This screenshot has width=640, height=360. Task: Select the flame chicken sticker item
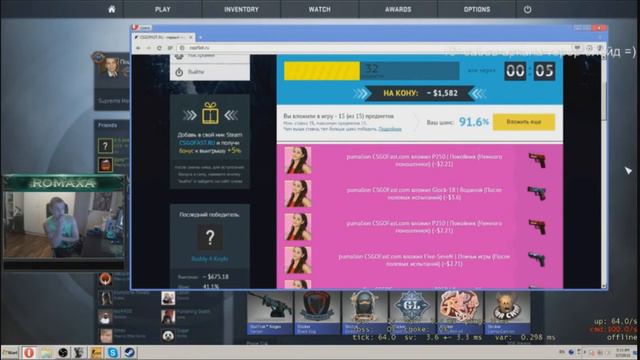(459, 313)
